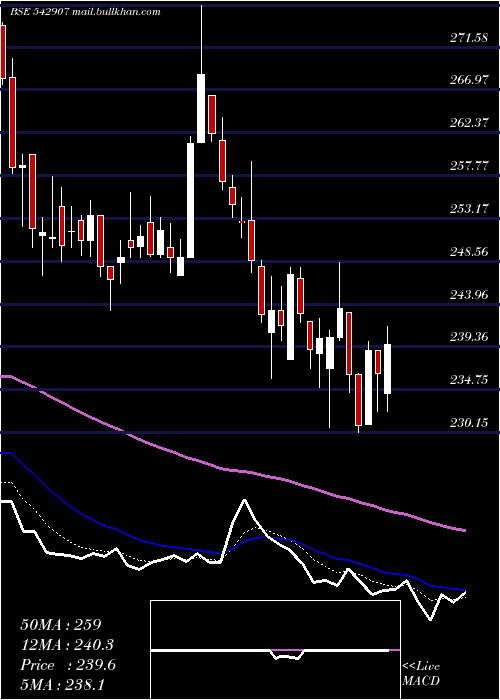Click the BSE 542907 mail.bullkhan.com header text
This screenshot has height=700, width=500.
[x=85, y=12]
